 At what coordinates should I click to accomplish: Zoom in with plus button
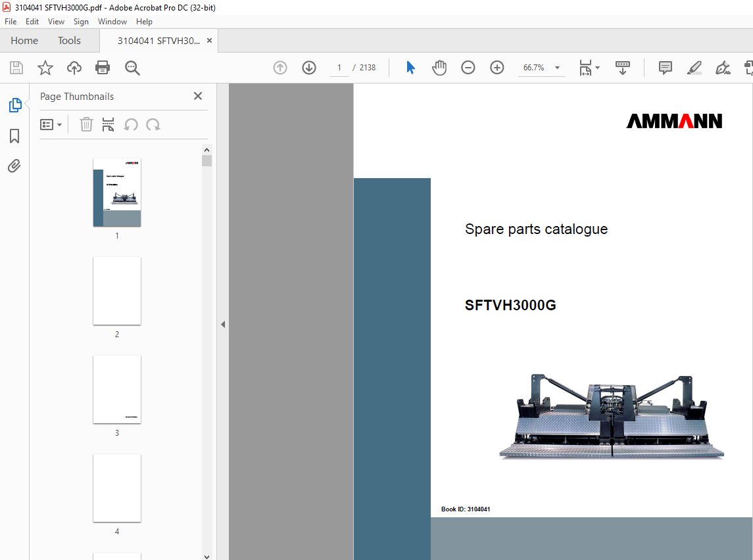[x=497, y=68]
